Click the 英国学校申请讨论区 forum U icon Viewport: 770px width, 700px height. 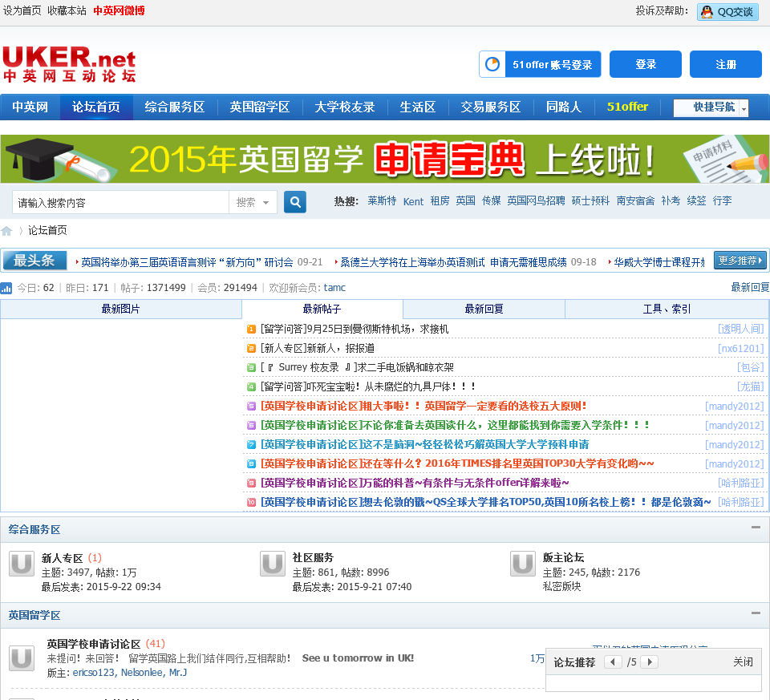[x=22, y=658]
